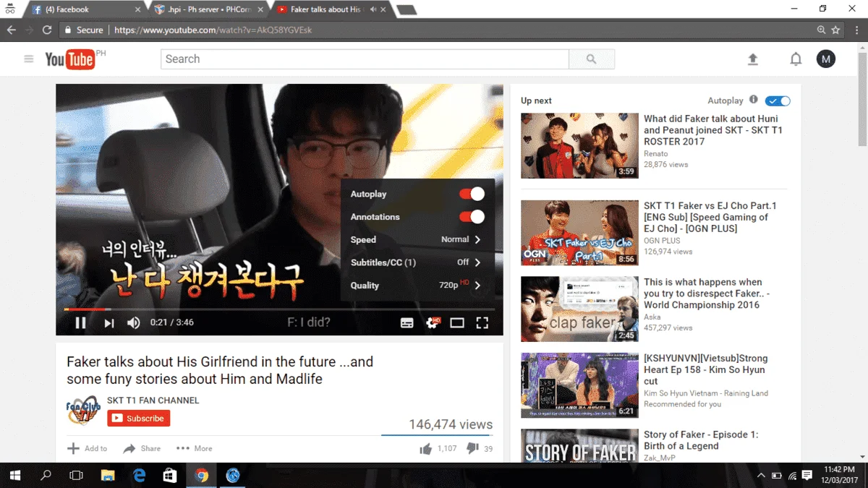Seek on the video progress bar
The image size is (868, 488).
point(279,309)
